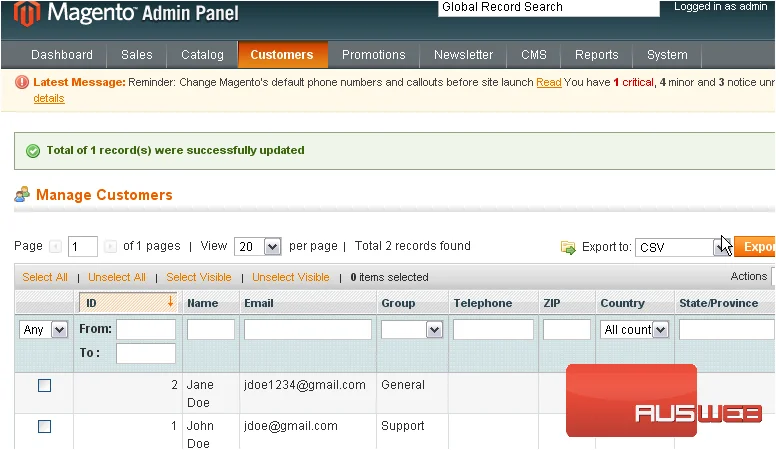Image resolution: width=776 pixels, height=450 pixels.
Task: Click the Select All link
Action: click(45, 277)
